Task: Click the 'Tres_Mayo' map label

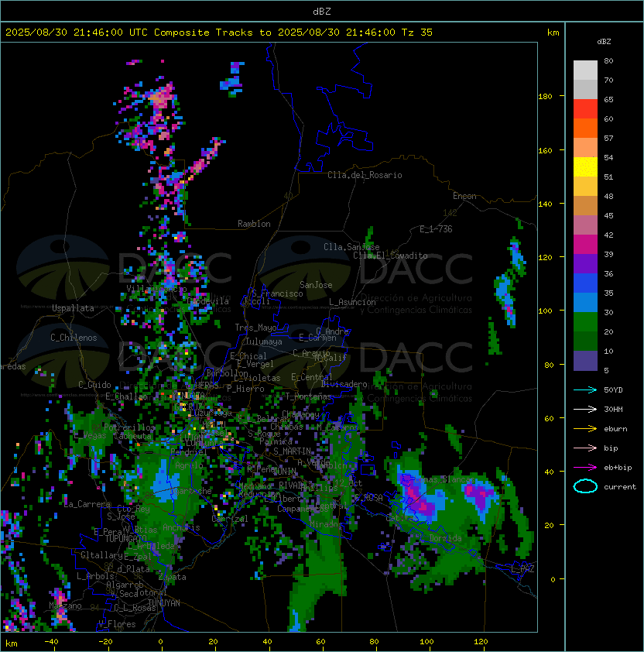Action: (255, 328)
